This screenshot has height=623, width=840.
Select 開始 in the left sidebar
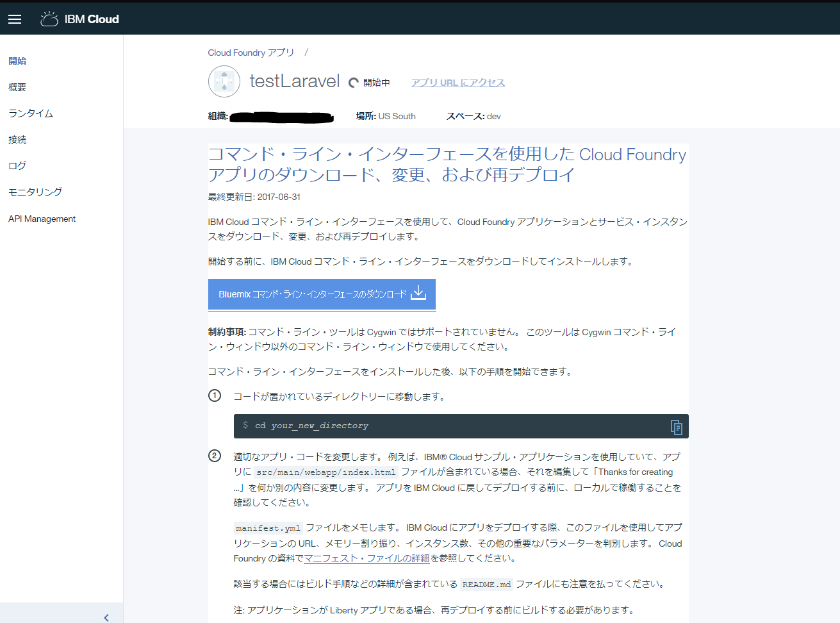(x=17, y=60)
